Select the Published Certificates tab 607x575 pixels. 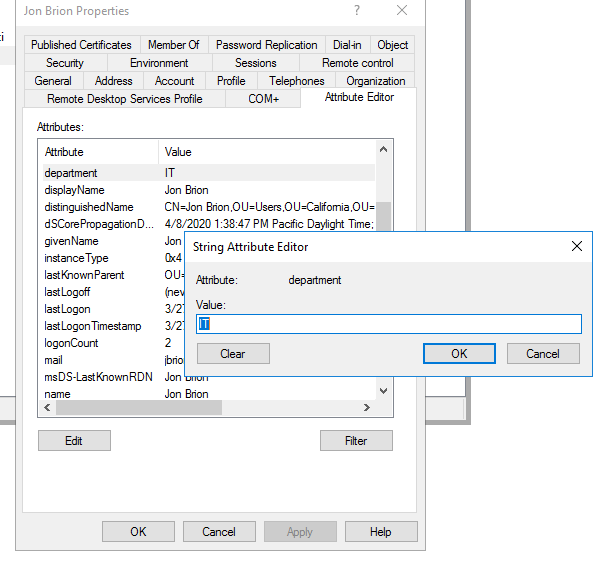click(x=81, y=45)
